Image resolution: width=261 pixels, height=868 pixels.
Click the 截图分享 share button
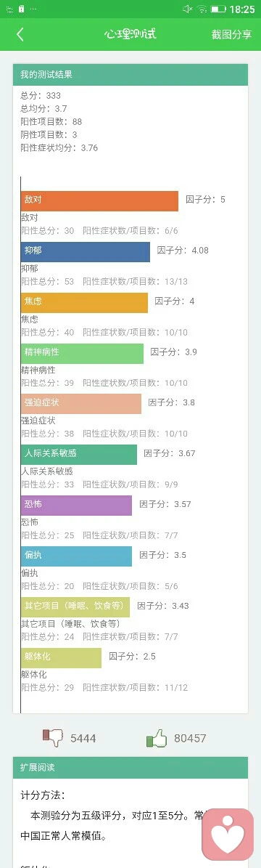pyautogui.click(x=232, y=34)
